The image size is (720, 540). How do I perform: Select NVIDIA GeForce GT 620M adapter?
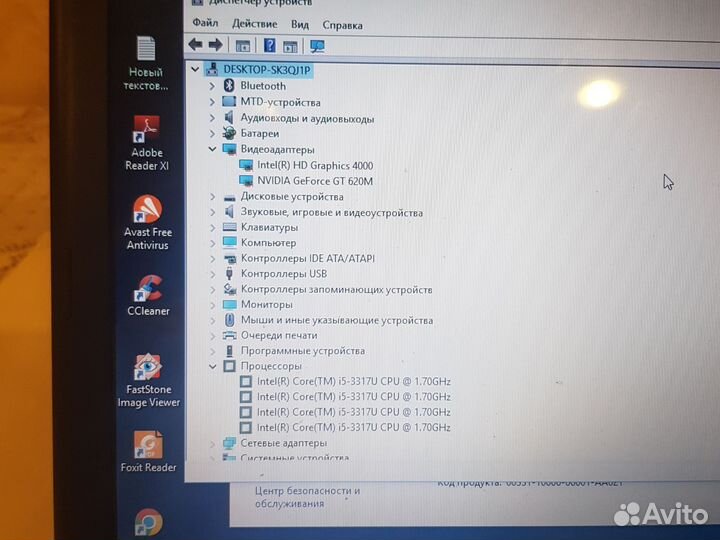pos(315,181)
